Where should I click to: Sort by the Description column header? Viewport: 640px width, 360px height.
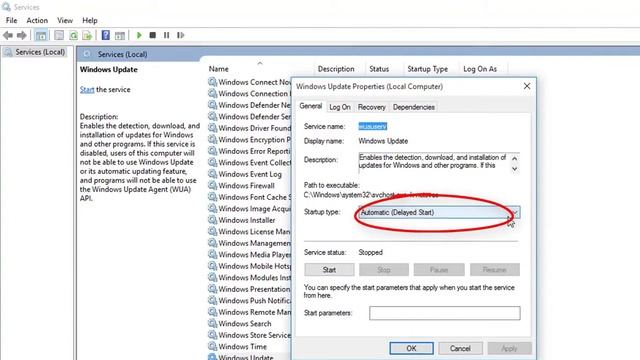pyautogui.click(x=336, y=69)
